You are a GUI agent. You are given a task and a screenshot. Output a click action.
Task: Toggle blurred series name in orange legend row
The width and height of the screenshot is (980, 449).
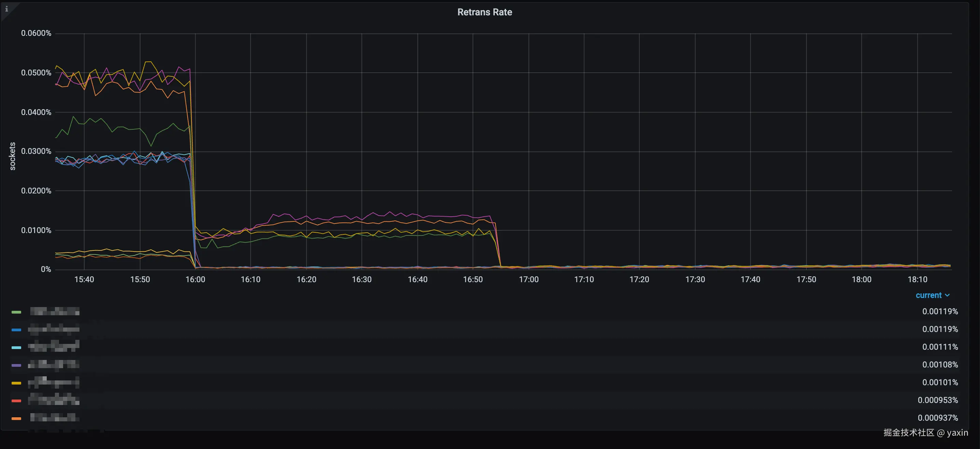pyautogui.click(x=55, y=417)
